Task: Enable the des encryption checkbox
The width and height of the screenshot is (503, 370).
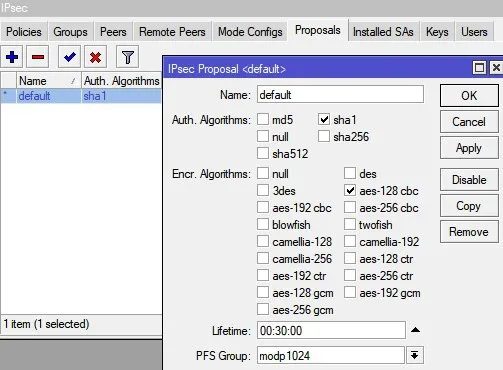Action: pos(350,173)
